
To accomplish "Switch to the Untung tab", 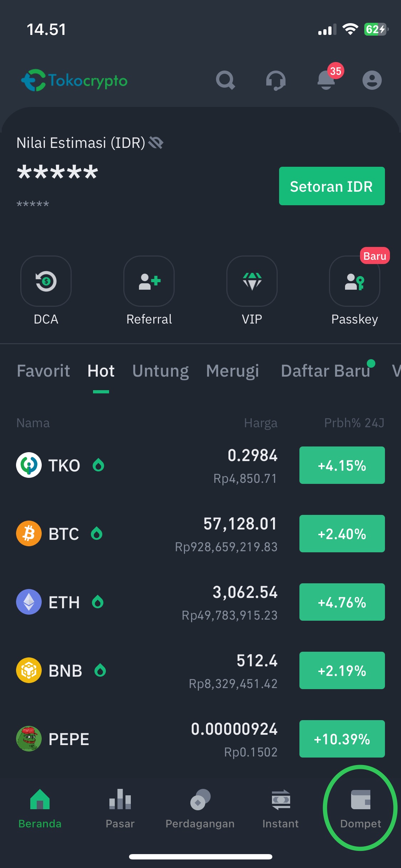I will pos(160,371).
